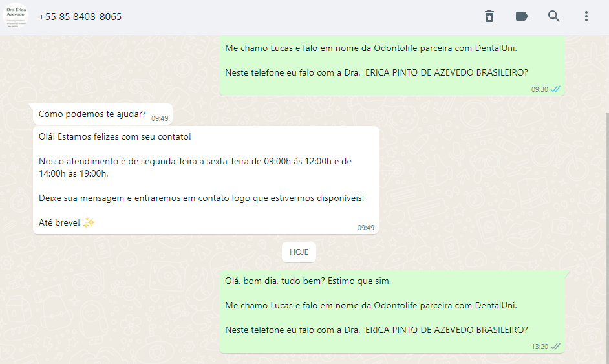Open Dra. Érica Azevedo profile picture
The height and width of the screenshot is (364, 609).
[x=16, y=16]
